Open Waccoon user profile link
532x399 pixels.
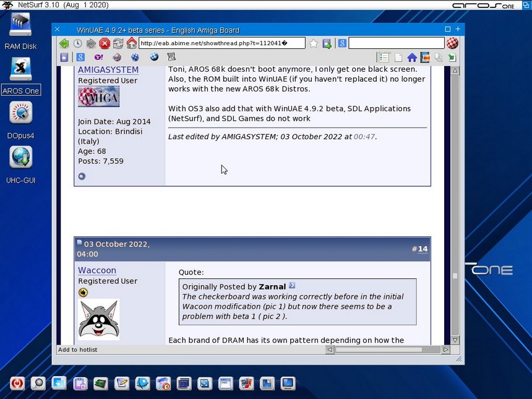coord(97,270)
